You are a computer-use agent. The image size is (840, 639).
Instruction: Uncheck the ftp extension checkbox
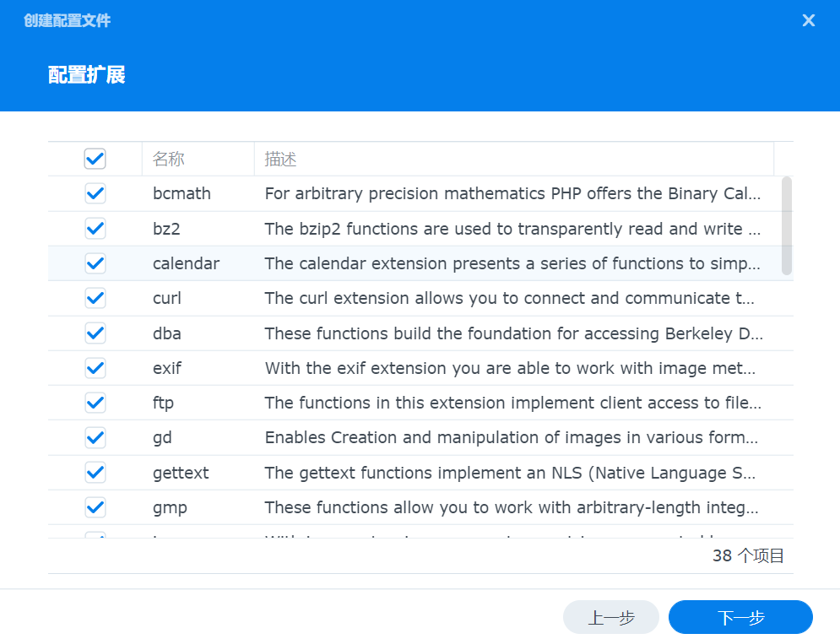tap(95, 403)
